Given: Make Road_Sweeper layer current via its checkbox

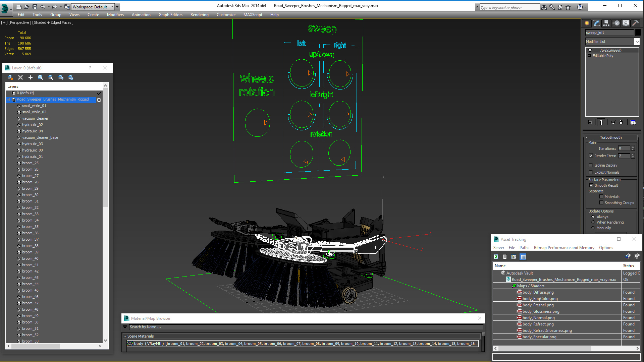Looking at the screenshot, I should [99, 100].
